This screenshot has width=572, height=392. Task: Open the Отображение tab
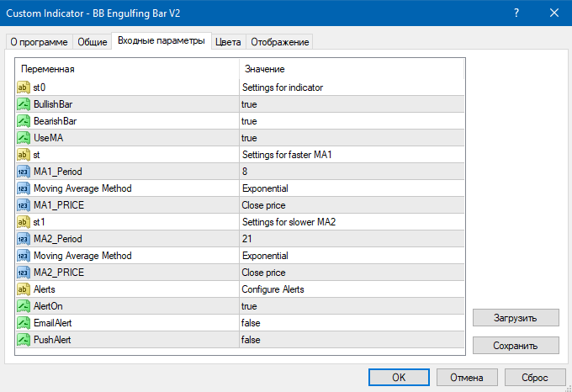coord(280,42)
